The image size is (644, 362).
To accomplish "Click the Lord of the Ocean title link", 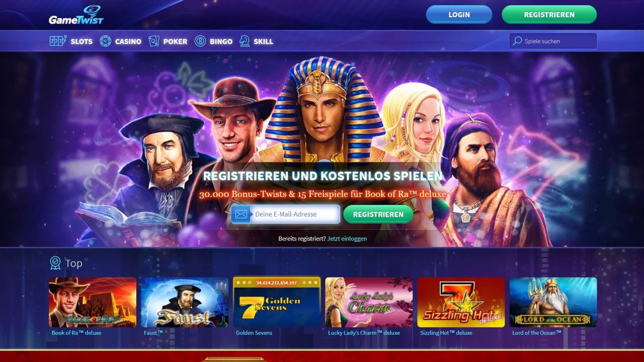I will (536, 333).
